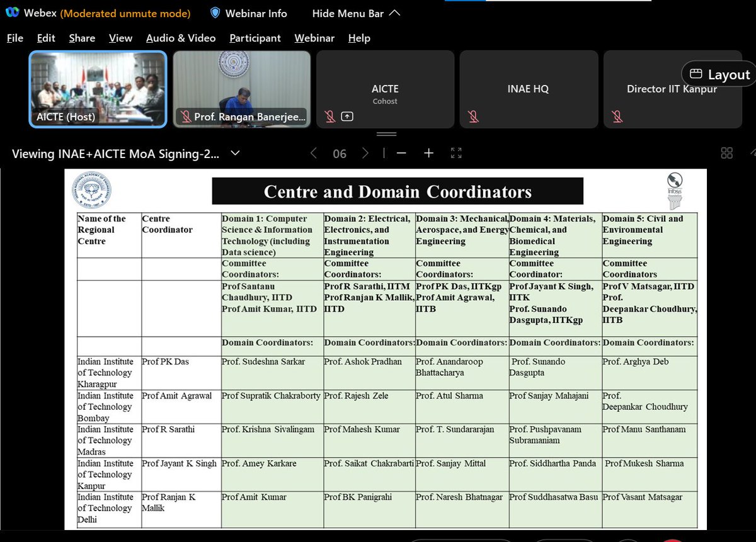Open the Share menu
Viewport: 756px width, 542px height.
[82, 38]
